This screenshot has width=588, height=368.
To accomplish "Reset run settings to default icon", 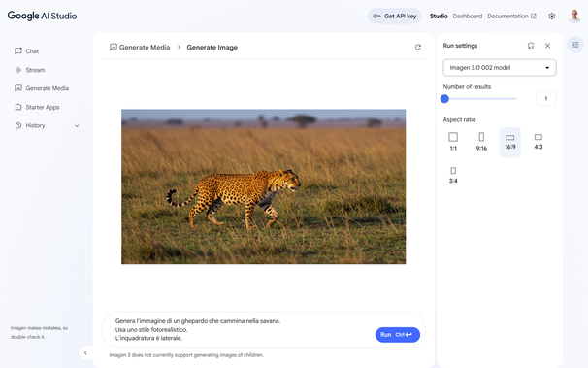I will pyautogui.click(x=531, y=46).
